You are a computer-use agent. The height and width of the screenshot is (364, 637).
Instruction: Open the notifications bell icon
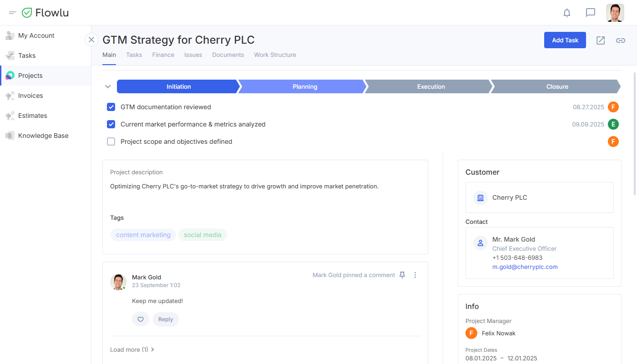coord(567,13)
